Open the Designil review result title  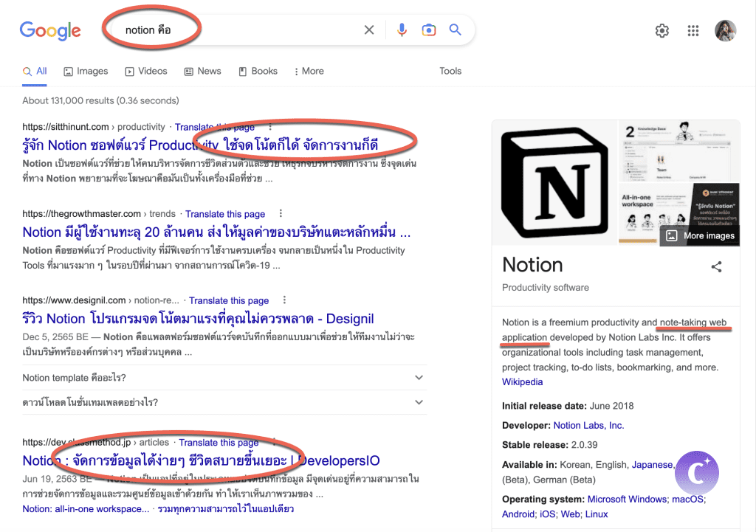pos(198,319)
